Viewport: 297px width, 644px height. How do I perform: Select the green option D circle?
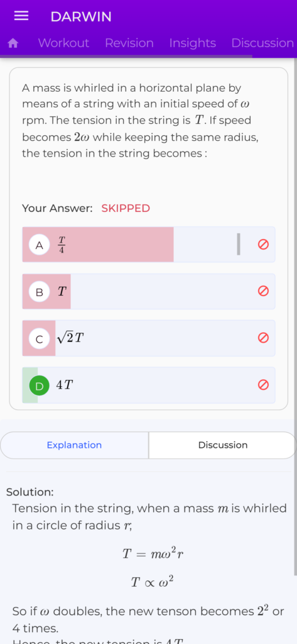click(x=40, y=386)
